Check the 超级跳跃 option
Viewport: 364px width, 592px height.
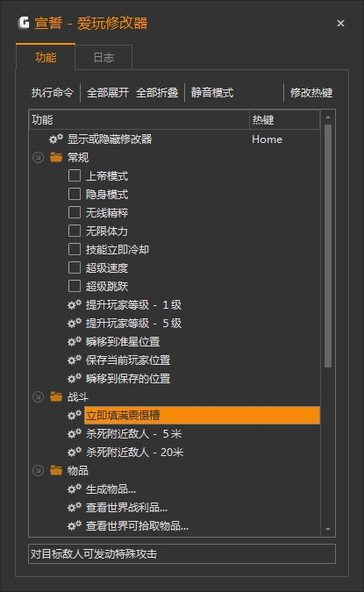click(x=75, y=286)
